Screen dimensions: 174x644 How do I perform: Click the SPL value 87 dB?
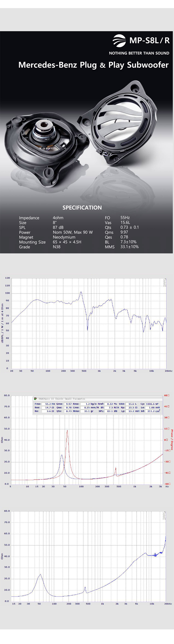[x=58, y=227]
